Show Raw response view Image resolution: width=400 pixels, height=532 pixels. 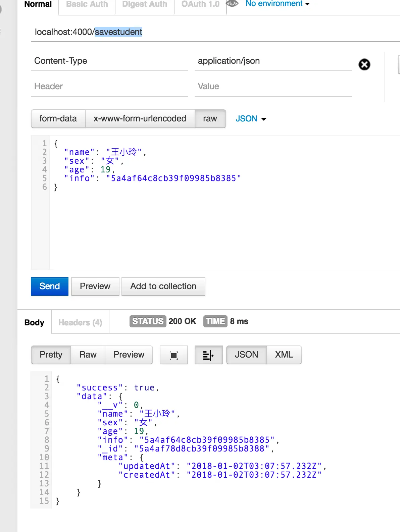tap(88, 355)
